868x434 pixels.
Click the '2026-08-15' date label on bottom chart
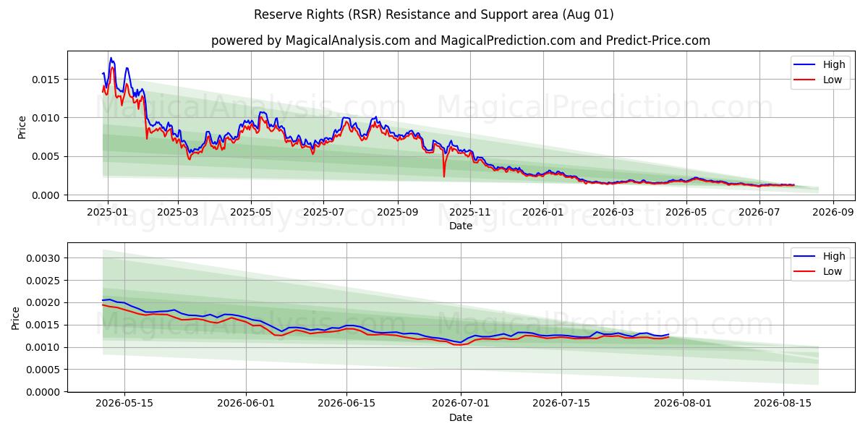tap(783, 404)
